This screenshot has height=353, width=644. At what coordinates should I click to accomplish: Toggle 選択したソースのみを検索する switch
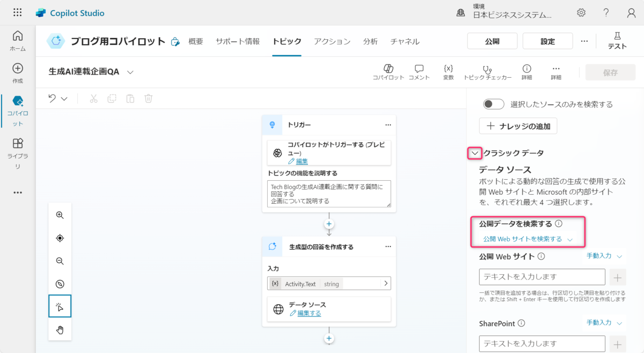pos(494,104)
